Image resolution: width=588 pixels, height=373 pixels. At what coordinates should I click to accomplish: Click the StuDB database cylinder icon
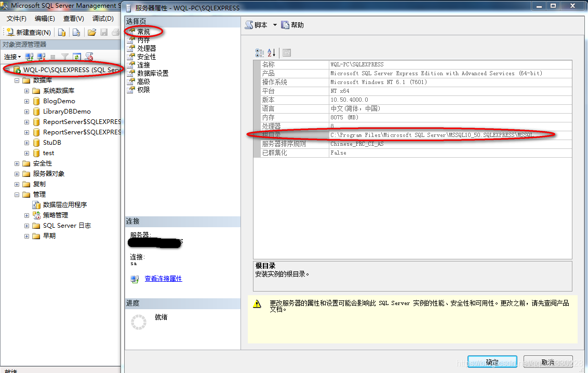[x=36, y=143]
